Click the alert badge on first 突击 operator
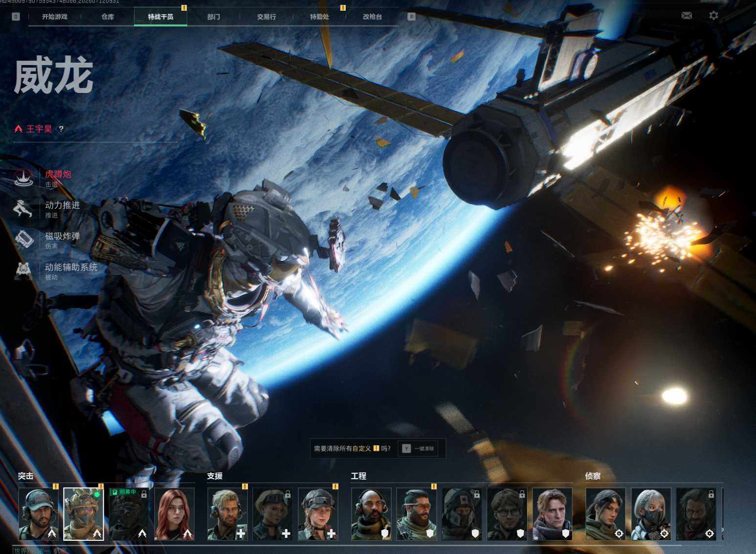Viewport: 756px width, 554px height. tap(55, 486)
